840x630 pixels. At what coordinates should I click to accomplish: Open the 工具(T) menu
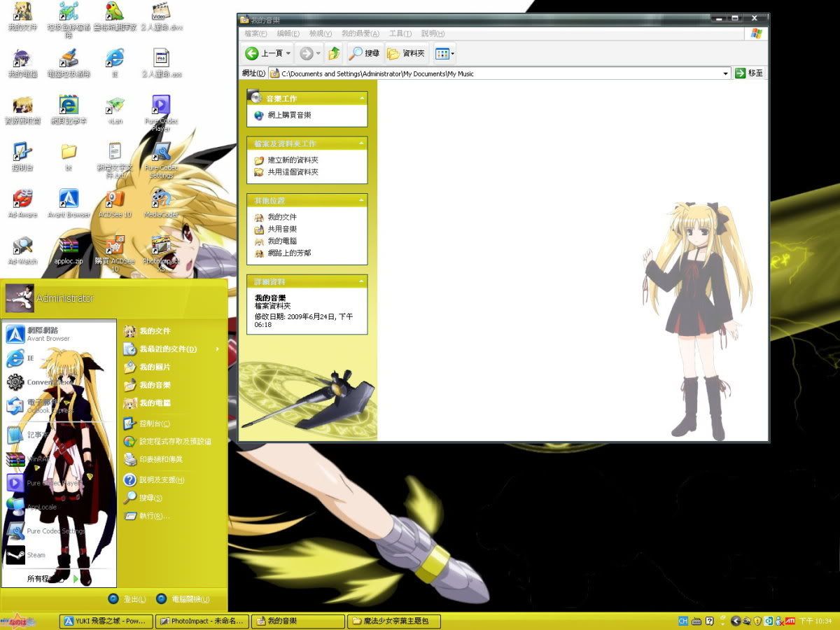[x=401, y=34]
